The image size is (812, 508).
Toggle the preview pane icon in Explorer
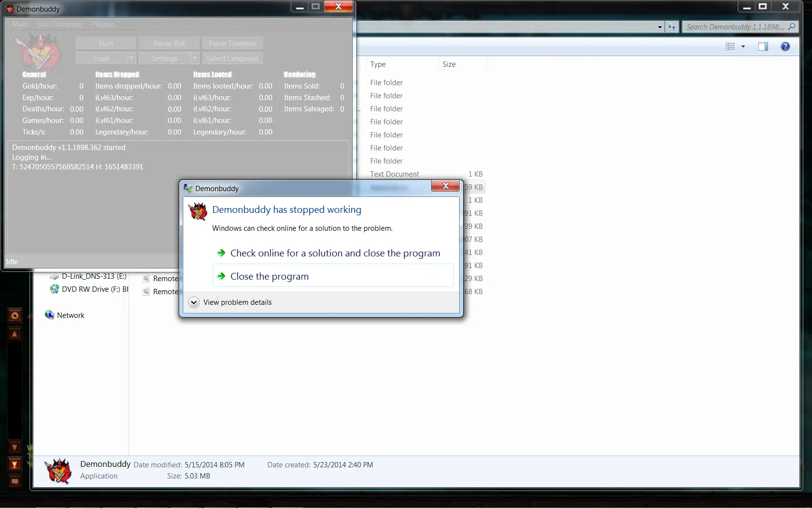click(763, 46)
